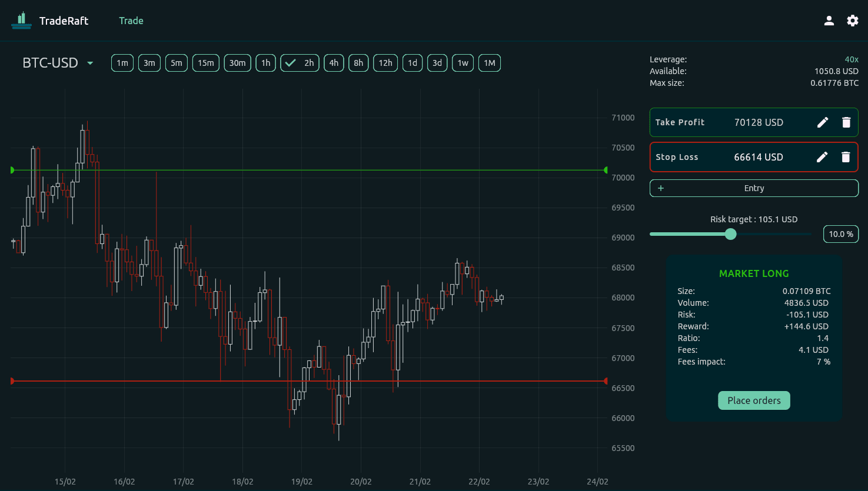868x491 pixels.
Task: Select the 1M timeframe
Action: pos(490,63)
